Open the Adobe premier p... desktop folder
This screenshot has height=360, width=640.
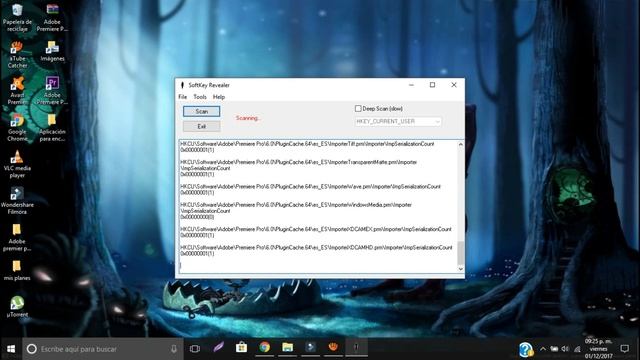point(17,237)
